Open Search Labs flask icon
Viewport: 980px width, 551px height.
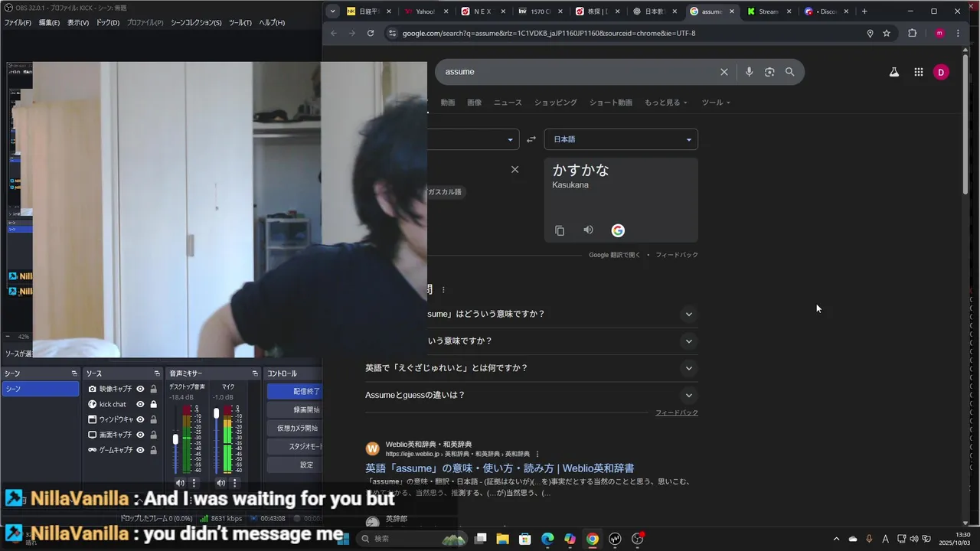tap(893, 72)
